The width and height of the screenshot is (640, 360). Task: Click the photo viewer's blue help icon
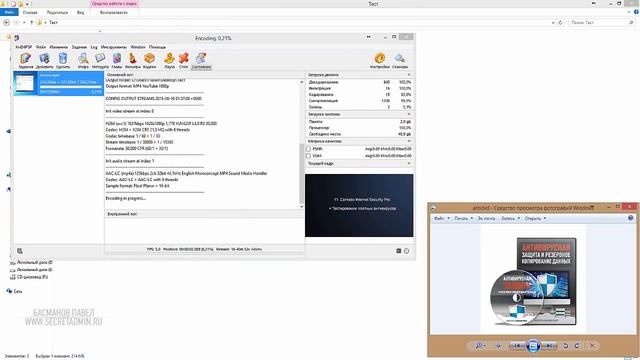click(631, 218)
